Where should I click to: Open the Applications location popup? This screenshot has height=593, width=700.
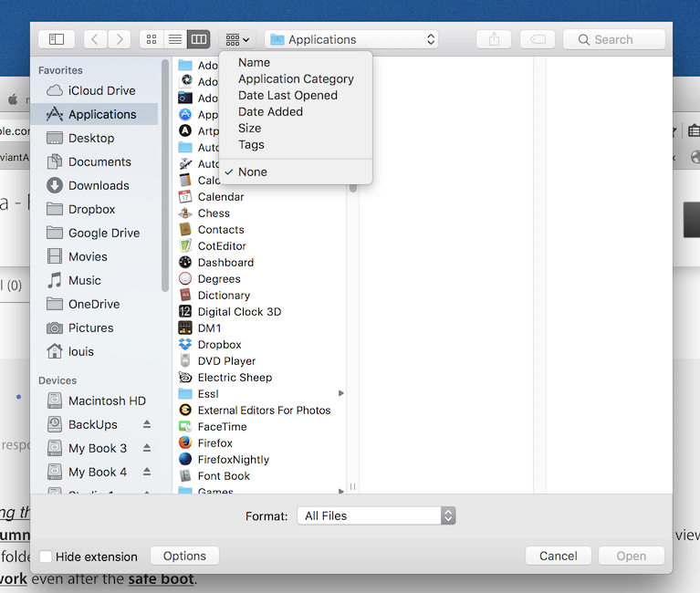pos(351,39)
